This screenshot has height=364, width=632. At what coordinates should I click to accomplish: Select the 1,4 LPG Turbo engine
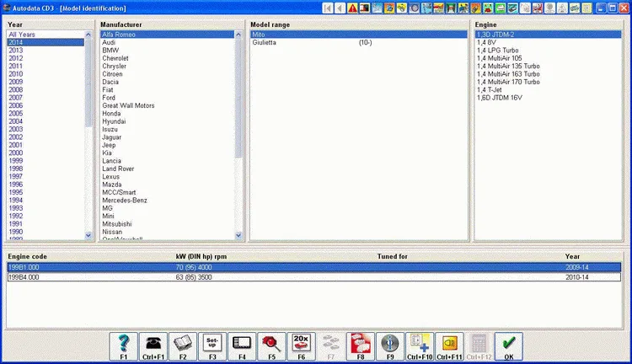coord(549,51)
